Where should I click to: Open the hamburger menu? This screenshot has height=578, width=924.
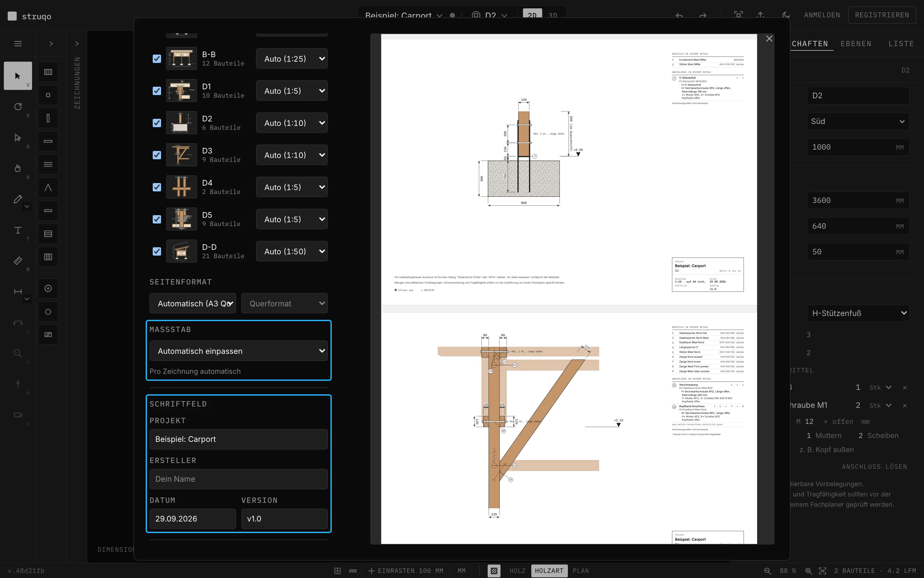(18, 44)
